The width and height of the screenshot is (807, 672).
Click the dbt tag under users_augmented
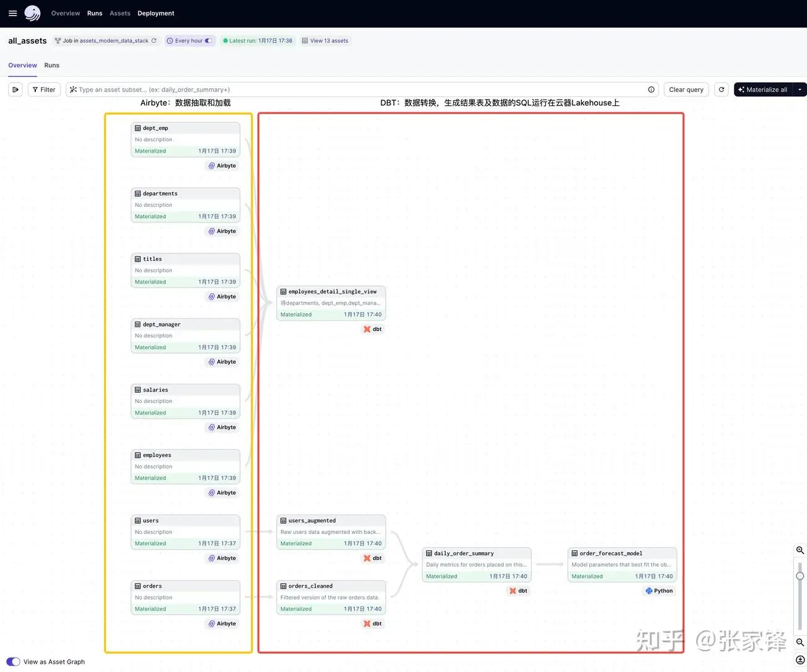[x=373, y=559]
